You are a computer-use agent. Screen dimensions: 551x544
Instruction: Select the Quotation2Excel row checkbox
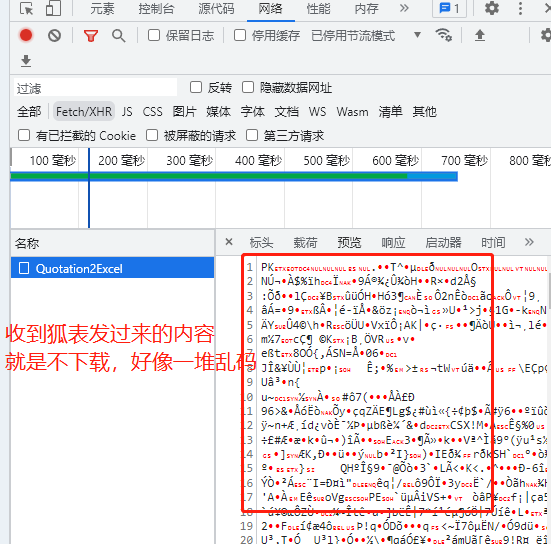24,268
